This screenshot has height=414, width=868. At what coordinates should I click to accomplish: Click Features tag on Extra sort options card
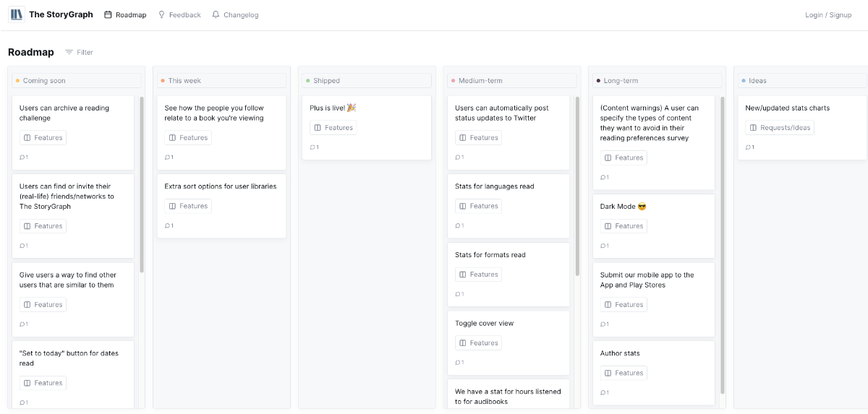coord(188,206)
